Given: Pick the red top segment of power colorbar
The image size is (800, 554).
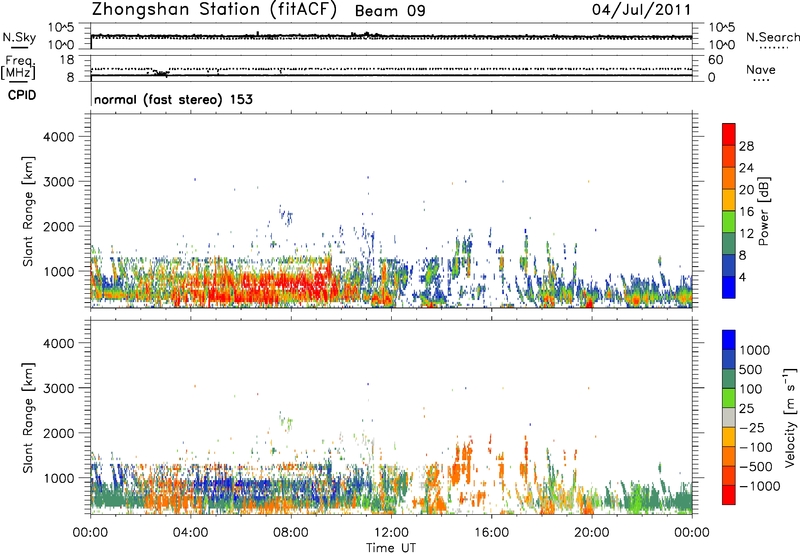Looking at the screenshot, I should click(x=729, y=134).
